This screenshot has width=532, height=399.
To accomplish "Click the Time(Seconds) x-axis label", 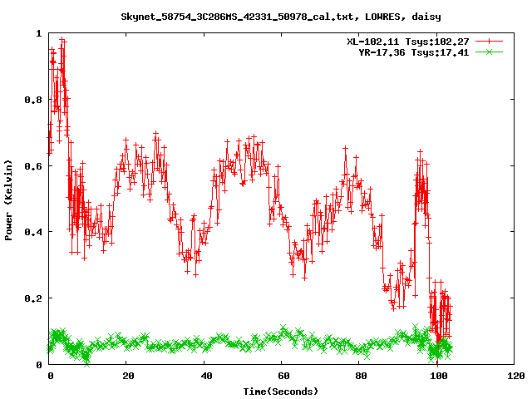I will [280, 391].
